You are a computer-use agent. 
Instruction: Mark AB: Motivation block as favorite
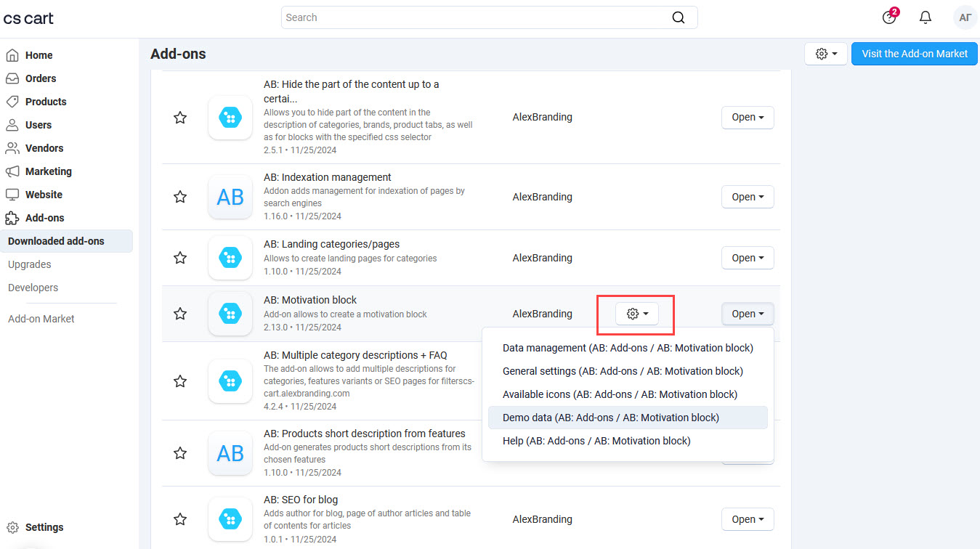click(x=180, y=314)
